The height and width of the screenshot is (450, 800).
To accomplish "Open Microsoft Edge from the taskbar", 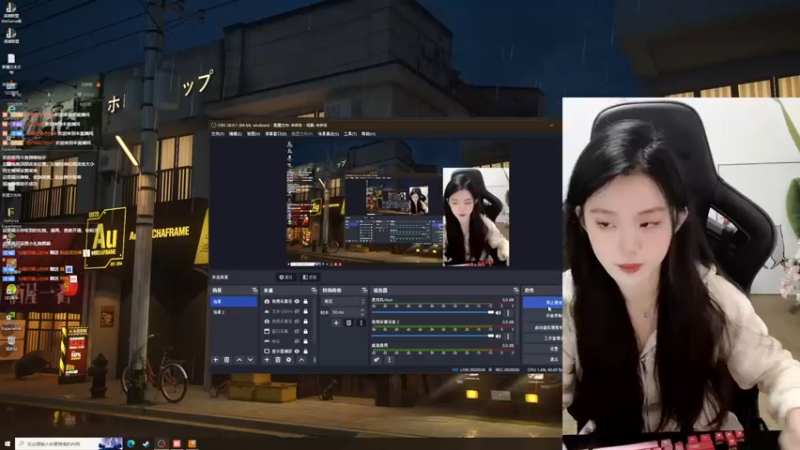I will (x=131, y=444).
